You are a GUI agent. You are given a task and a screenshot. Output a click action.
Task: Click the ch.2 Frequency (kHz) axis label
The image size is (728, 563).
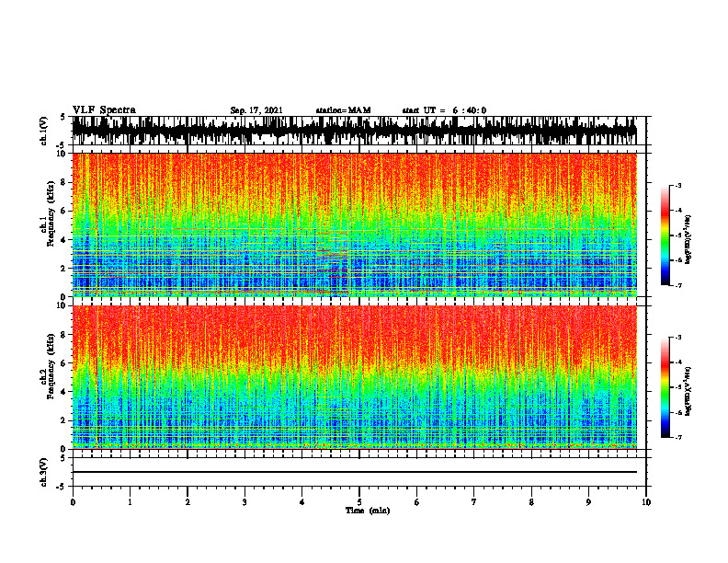[48, 366]
